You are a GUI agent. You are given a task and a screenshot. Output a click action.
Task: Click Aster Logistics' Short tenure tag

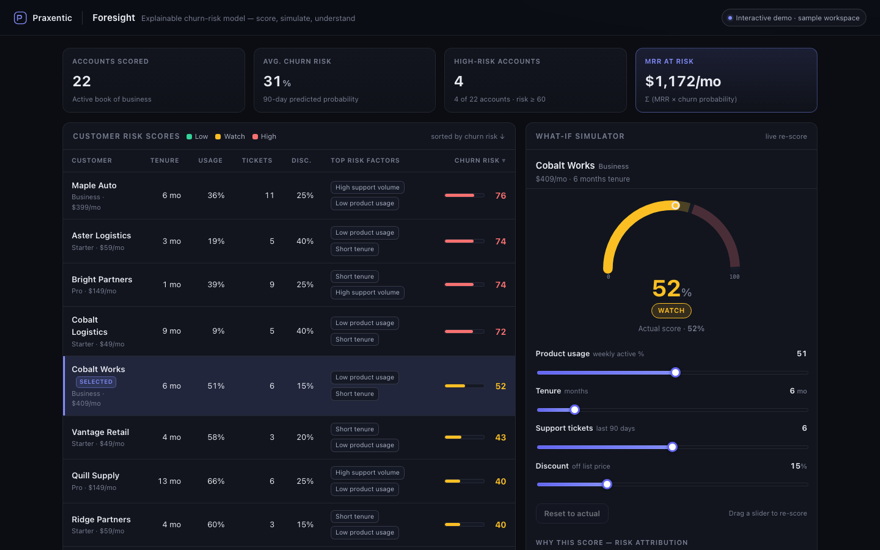coord(354,249)
